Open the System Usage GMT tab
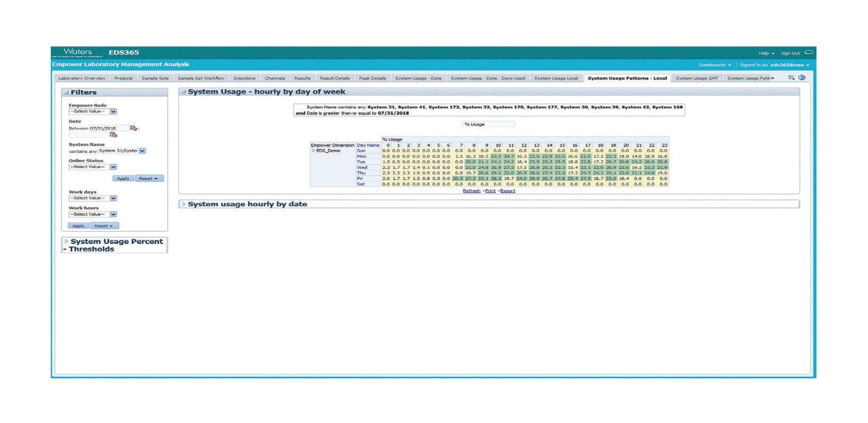 pyautogui.click(x=697, y=78)
